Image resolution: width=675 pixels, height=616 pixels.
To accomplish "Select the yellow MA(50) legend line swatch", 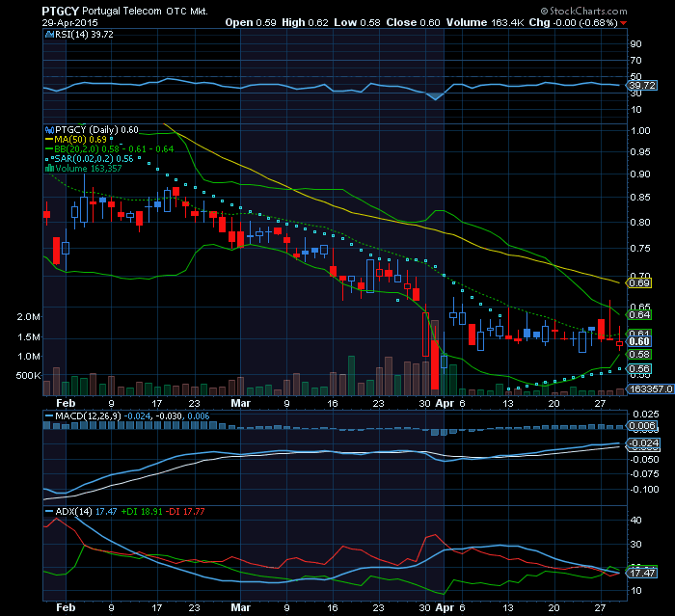I will point(49,140).
